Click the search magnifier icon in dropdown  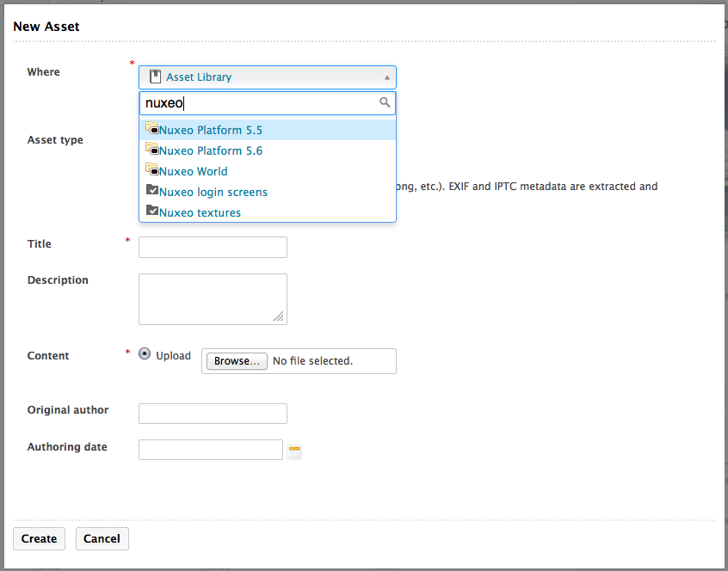pos(385,102)
